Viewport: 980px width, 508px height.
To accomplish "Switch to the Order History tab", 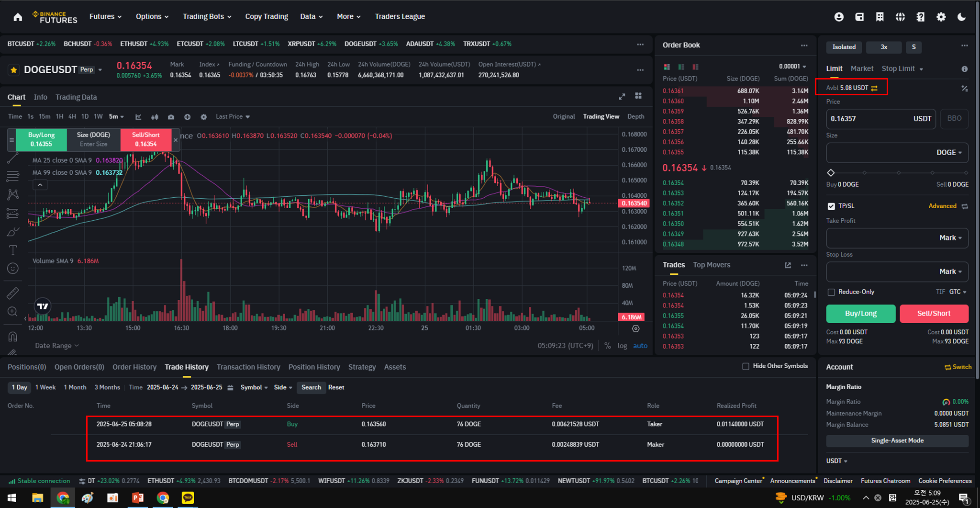I will tap(134, 367).
